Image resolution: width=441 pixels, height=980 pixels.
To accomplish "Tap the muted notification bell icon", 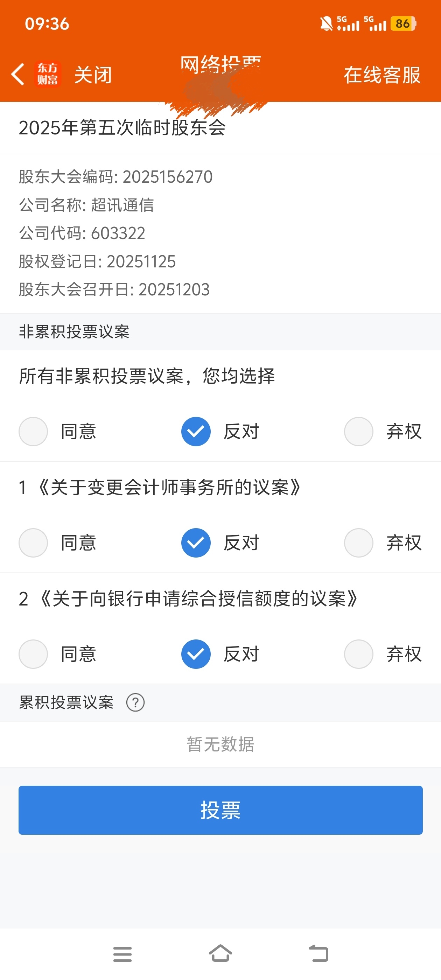I will [x=326, y=24].
